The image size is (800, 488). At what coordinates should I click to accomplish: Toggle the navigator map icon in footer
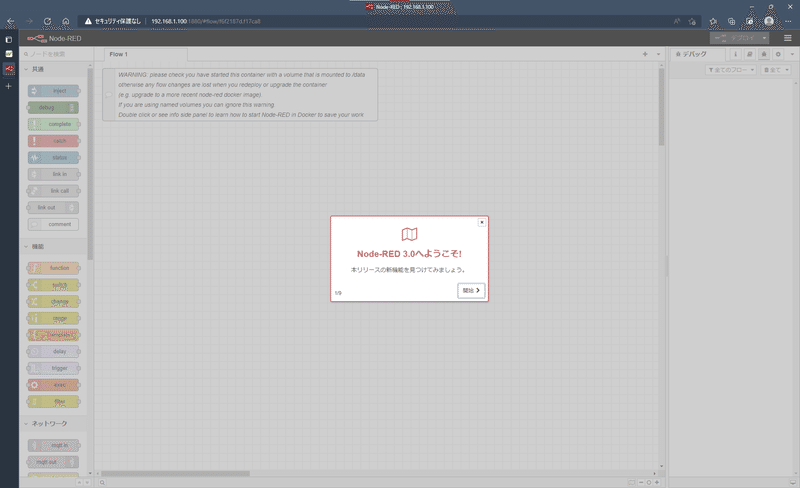point(632,482)
